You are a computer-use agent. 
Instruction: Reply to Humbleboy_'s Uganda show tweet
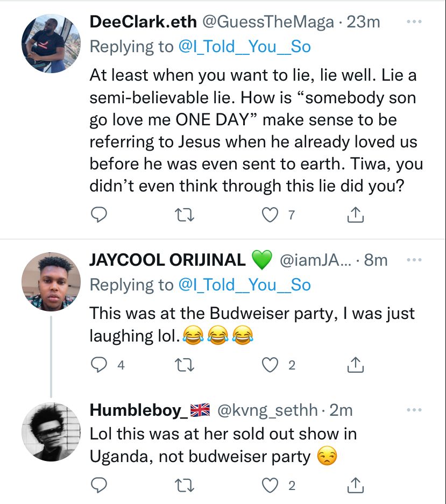(98, 485)
